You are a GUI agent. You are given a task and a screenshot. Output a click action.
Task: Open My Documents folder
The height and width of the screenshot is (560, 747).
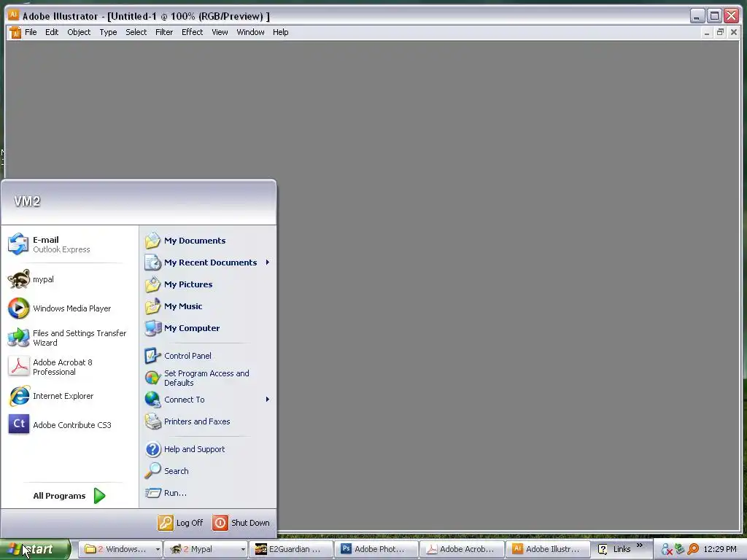[208, 241]
